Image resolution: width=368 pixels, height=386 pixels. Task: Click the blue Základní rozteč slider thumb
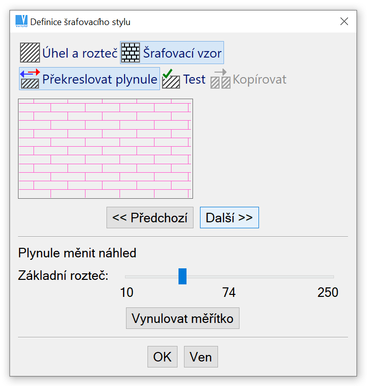coord(182,276)
